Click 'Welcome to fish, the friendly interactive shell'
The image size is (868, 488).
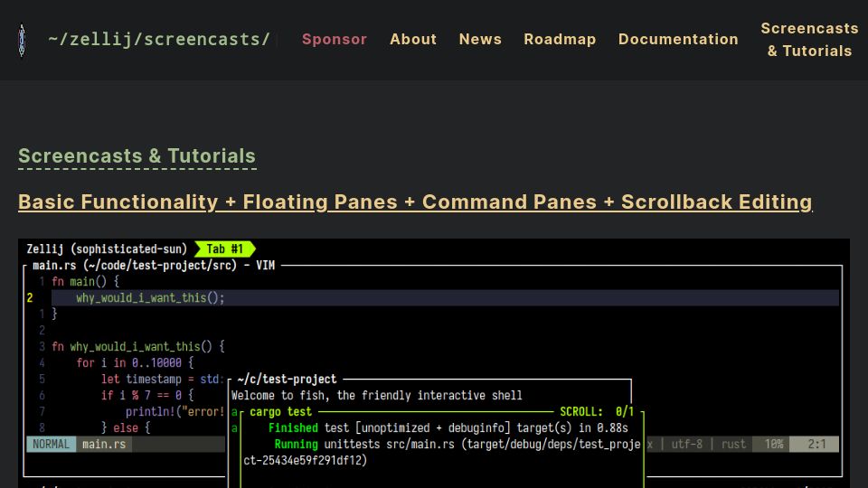coord(376,396)
